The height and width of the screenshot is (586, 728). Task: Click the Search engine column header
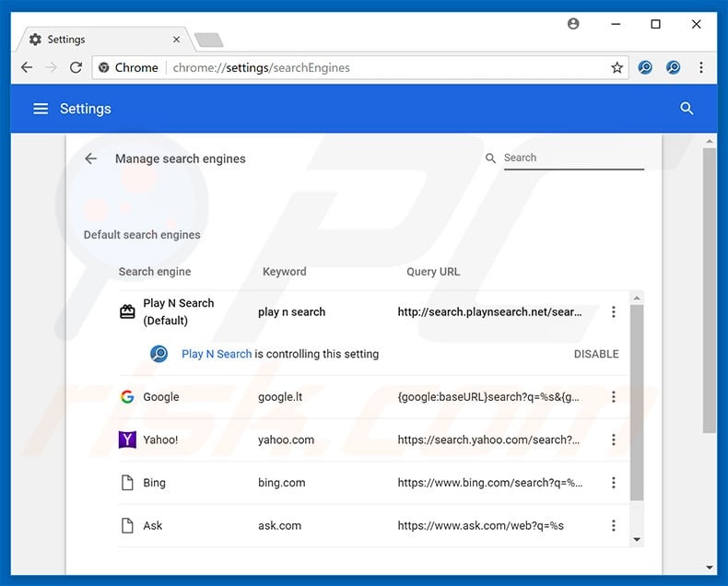[x=155, y=272]
